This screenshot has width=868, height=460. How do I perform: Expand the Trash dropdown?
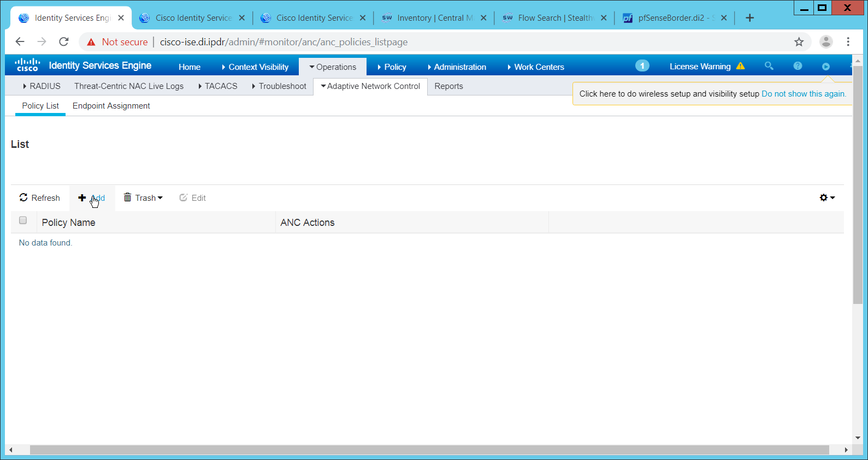click(x=143, y=198)
